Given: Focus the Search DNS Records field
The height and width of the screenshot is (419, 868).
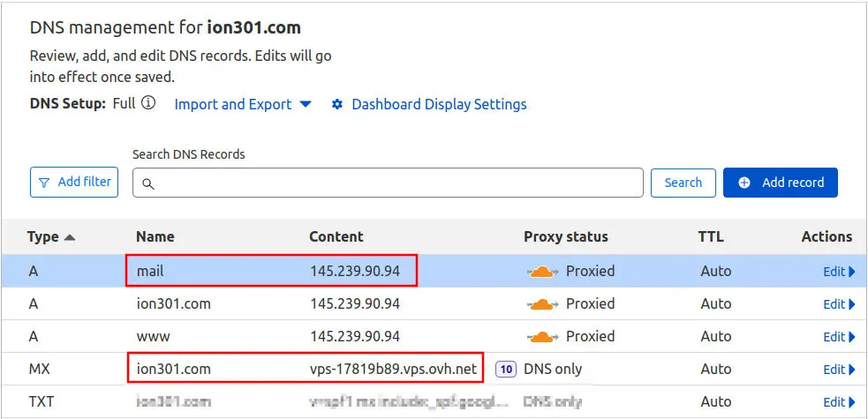Looking at the screenshot, I should tap(388, 183).
